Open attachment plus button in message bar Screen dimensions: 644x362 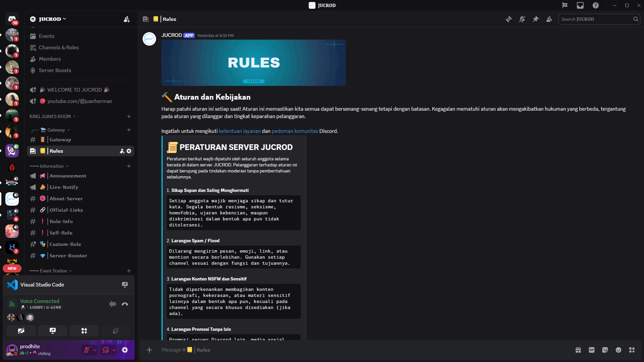149,350
